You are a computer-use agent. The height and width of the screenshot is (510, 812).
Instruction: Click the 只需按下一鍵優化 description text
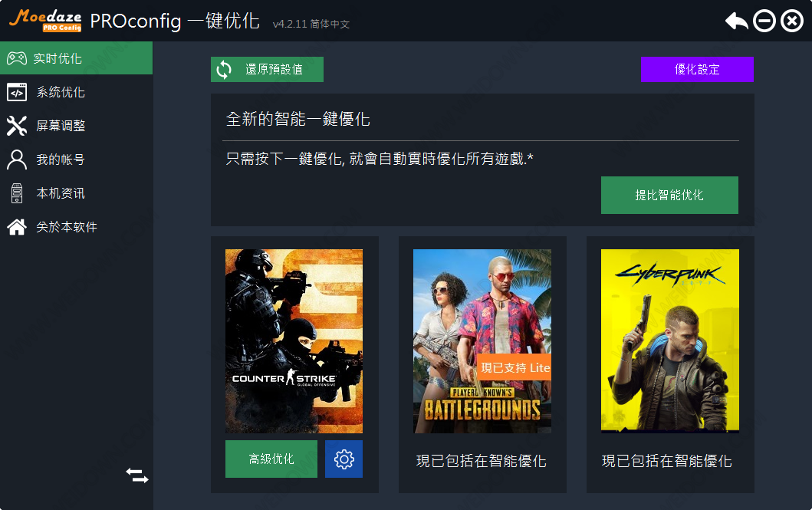click(380, 159)
